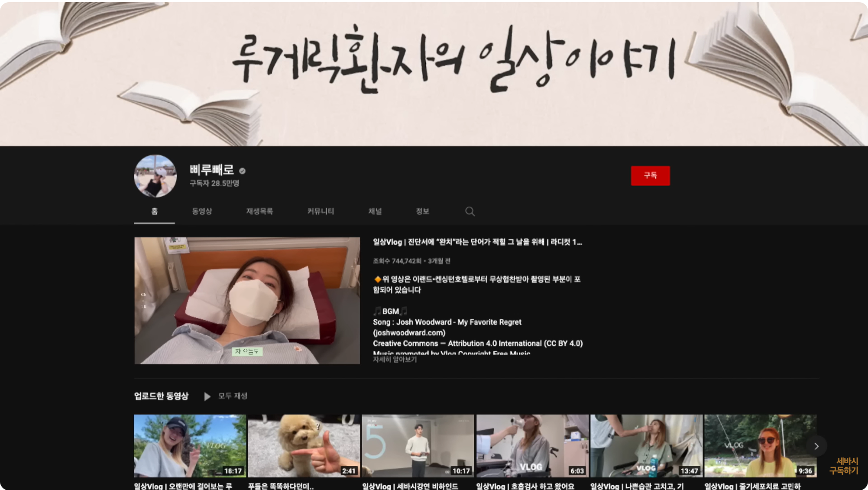Play the featured hospital bed video thumbnail
Viewport: 868px width, 490px height.
[x=247, y=300]
